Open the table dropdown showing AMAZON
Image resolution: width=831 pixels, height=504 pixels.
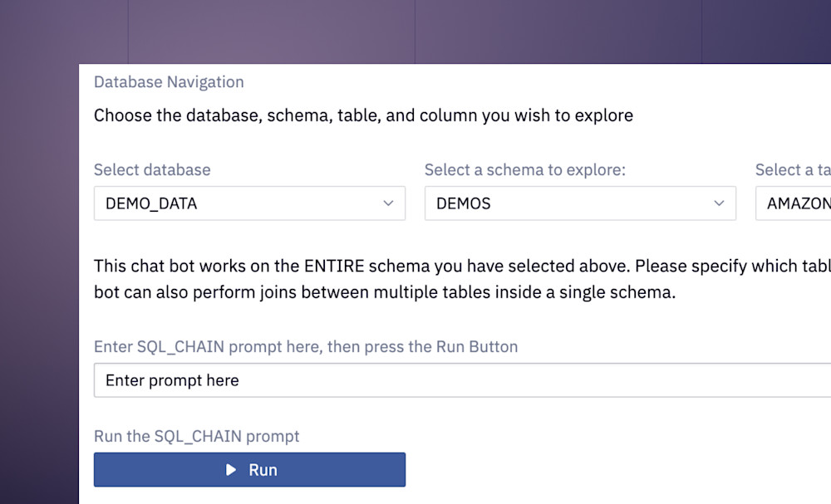(x=794, y=203)
